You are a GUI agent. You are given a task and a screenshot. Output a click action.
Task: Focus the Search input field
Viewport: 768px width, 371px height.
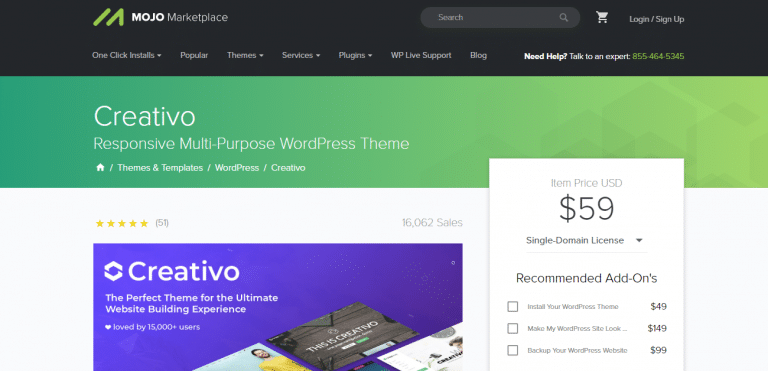pos(495,18)
